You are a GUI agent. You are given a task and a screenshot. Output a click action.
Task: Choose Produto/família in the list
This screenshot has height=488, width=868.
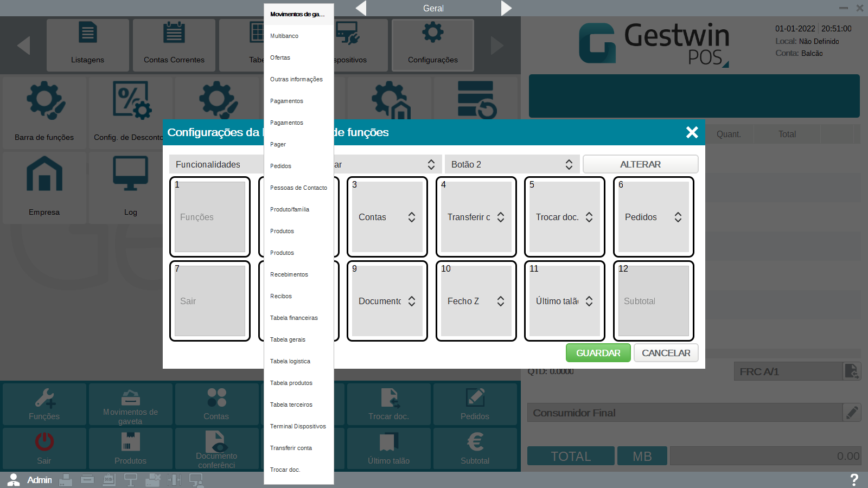299,209
